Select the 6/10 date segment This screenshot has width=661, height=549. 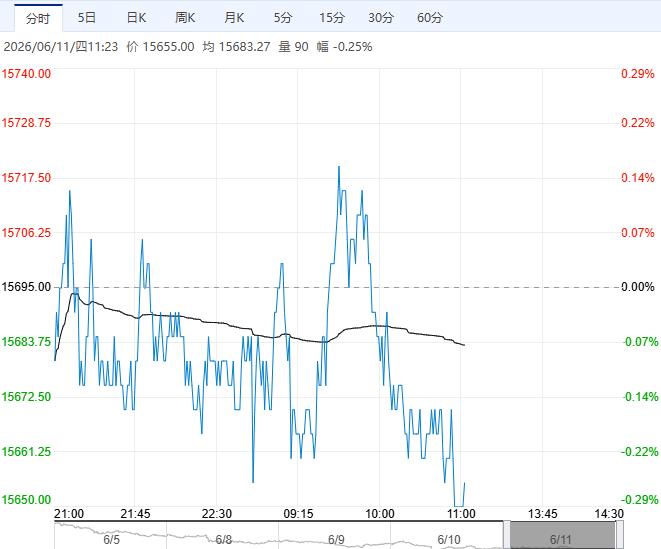[449, 539]
